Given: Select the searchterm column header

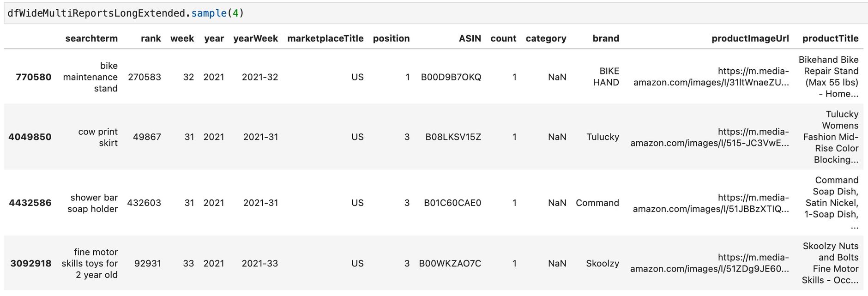Looking at the screenshot, I should coord(91,38).
